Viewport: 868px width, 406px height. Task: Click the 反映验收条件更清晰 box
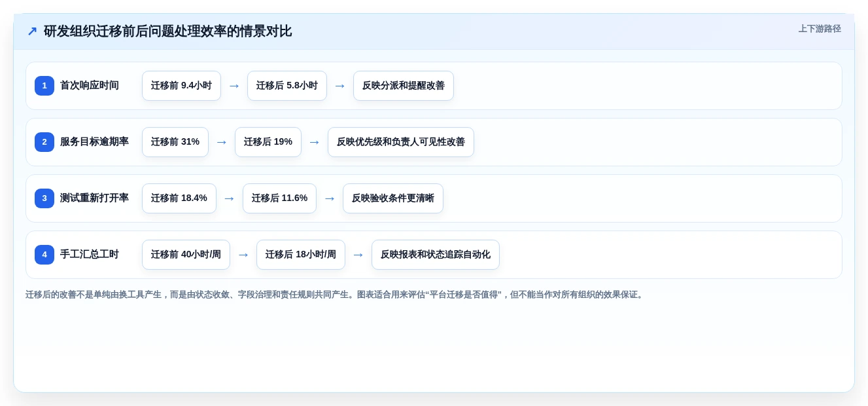pos(393,198)
